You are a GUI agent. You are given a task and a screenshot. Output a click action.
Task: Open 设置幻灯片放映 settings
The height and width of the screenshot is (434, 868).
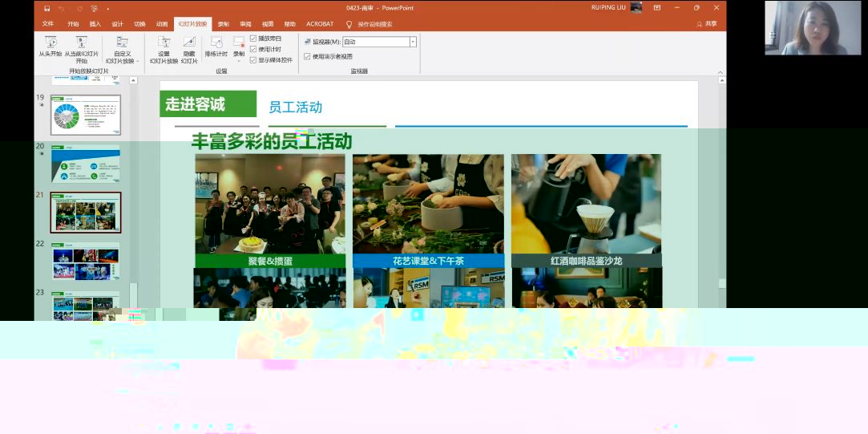164,49
